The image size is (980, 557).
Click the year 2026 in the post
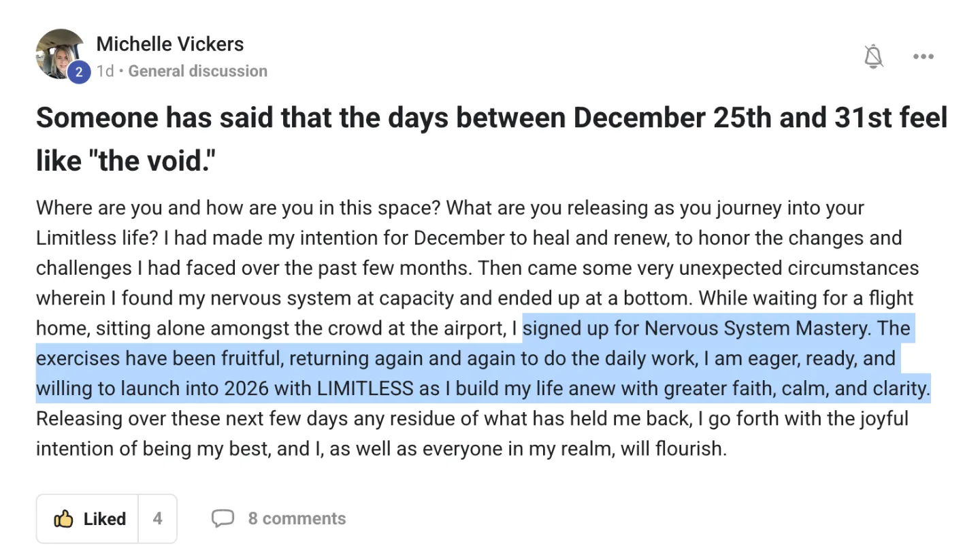click(x=246, y=388)
